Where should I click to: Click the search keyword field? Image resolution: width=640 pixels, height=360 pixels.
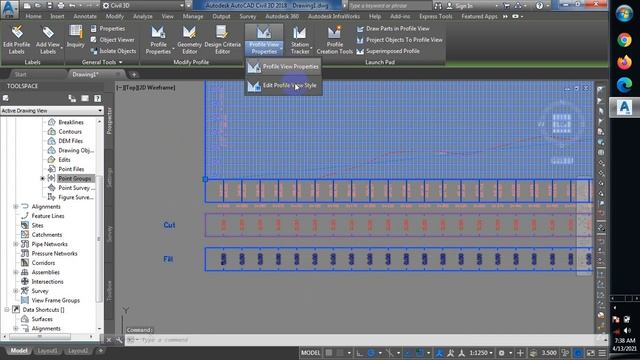(x=390, y=6)
